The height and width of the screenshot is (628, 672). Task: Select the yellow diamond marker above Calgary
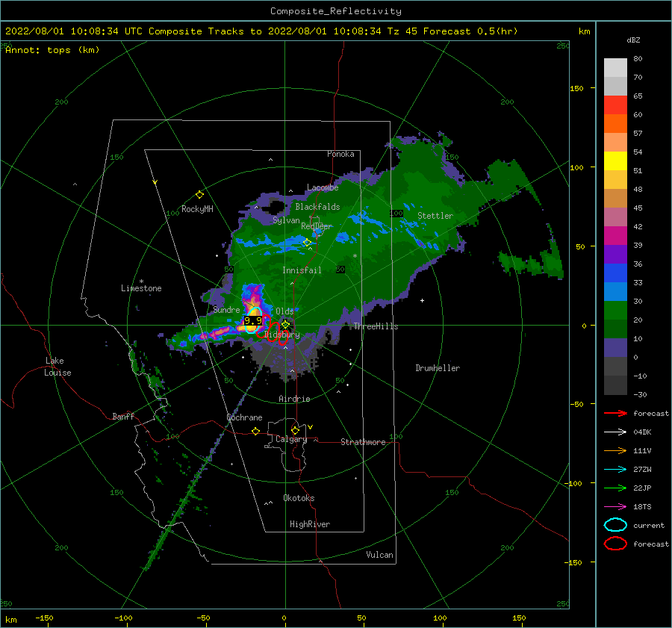coord(295,430)
